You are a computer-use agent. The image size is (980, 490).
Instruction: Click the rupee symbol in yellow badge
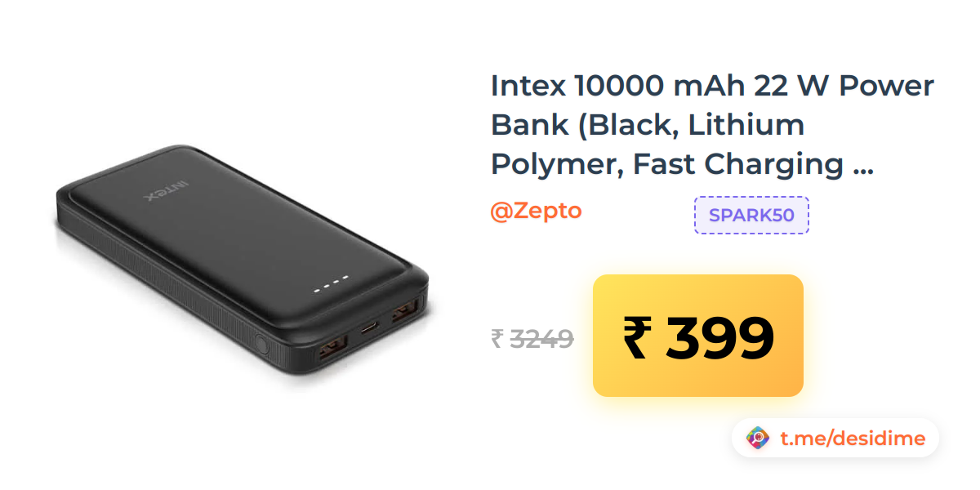coord(638,337)
